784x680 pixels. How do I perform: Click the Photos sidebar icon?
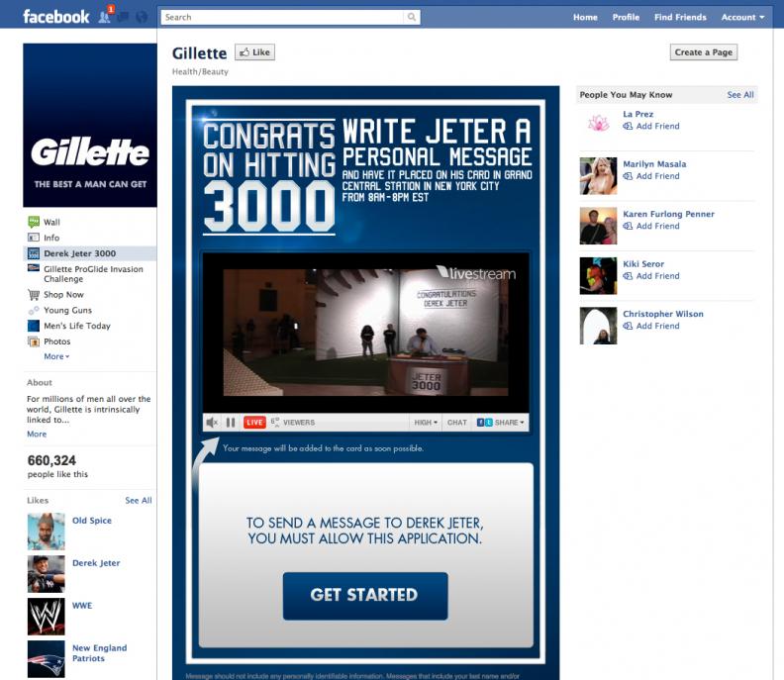click(x=34, y=341)
